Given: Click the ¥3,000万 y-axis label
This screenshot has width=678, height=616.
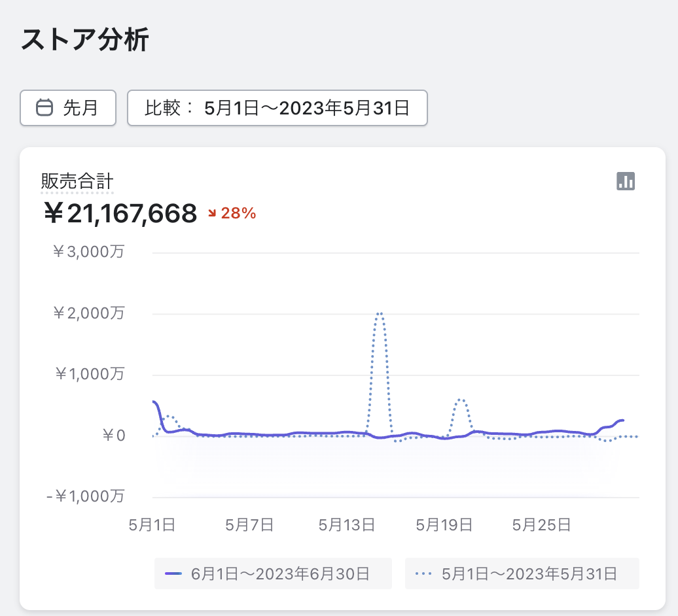Looking at the screenshot, I should coord(88,252).
